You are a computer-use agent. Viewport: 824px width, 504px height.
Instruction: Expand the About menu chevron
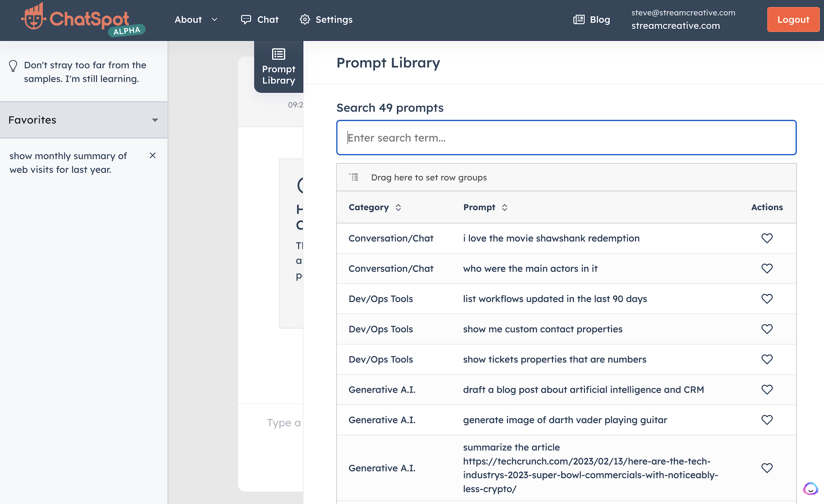click(x=214, y=20)
